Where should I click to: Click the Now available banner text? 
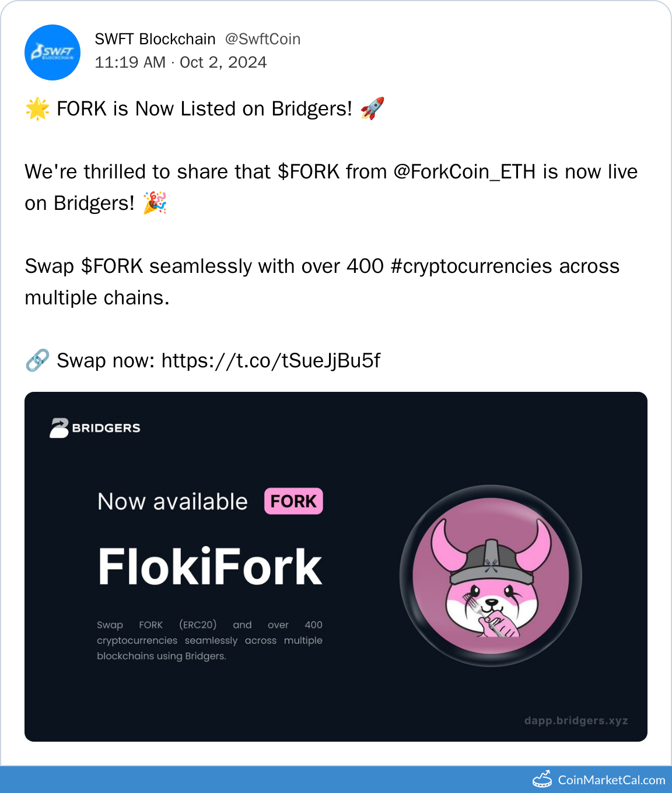pos(173,502)
